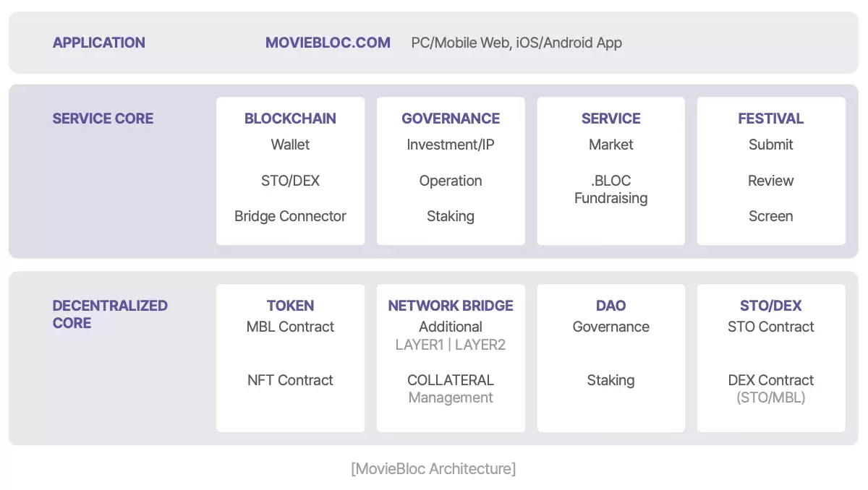This screenshot has height=490, width=868.
Task: Select COLLATERAL Management entry
Action: [451, 389]
